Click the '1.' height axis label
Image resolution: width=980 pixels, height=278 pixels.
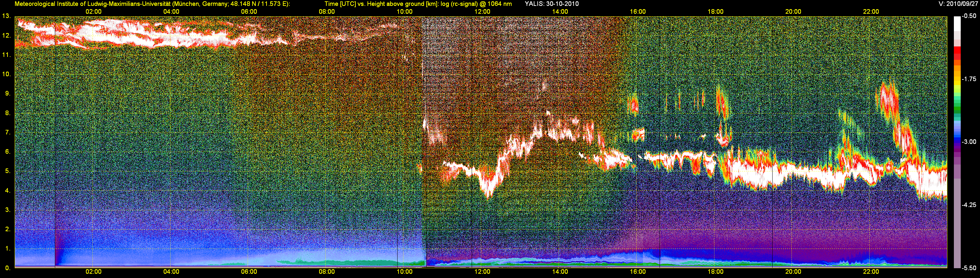pos(8,248)
